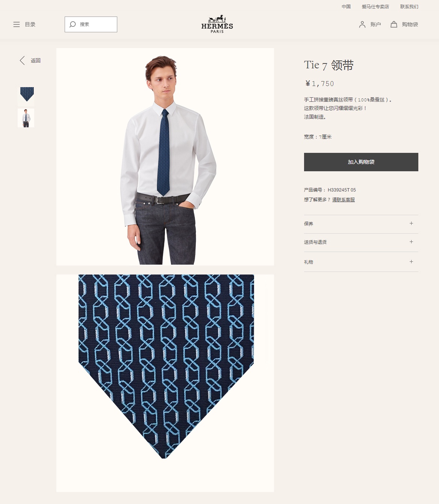Click the 目录 menu label
The height and width of the screenshot is (504, 439).
pyautogui.click(x=30, y=24)
